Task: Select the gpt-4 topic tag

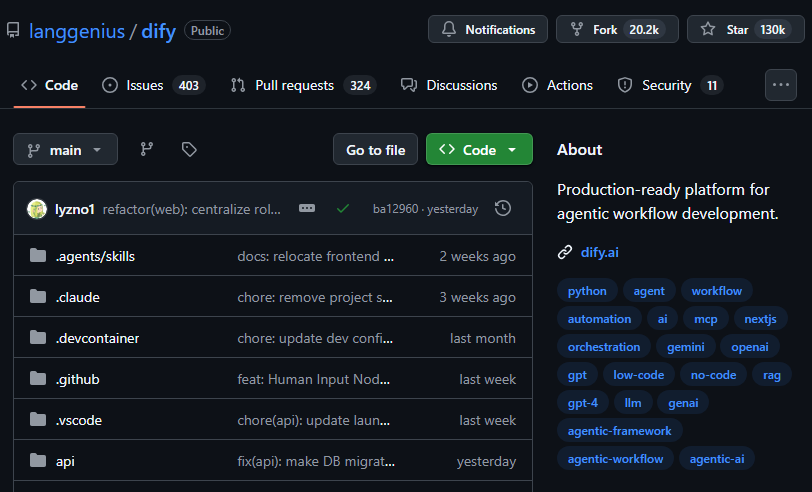Action: pos(583,402)
